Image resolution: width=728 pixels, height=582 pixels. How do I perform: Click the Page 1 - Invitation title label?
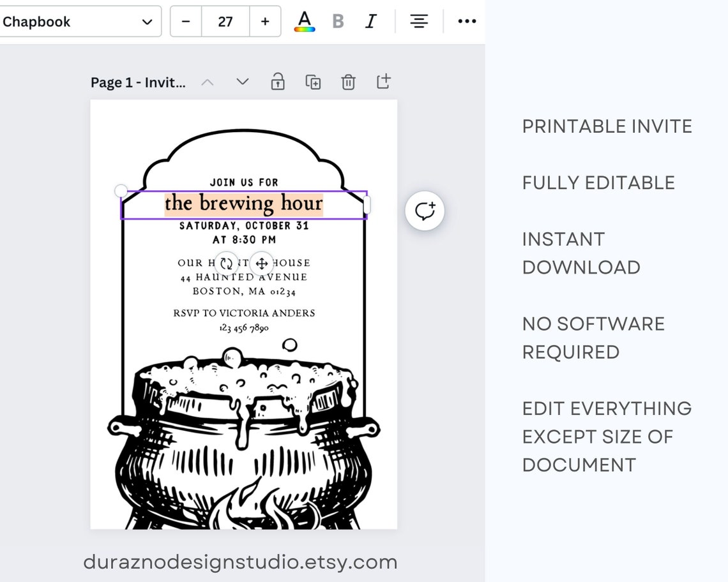138,82
